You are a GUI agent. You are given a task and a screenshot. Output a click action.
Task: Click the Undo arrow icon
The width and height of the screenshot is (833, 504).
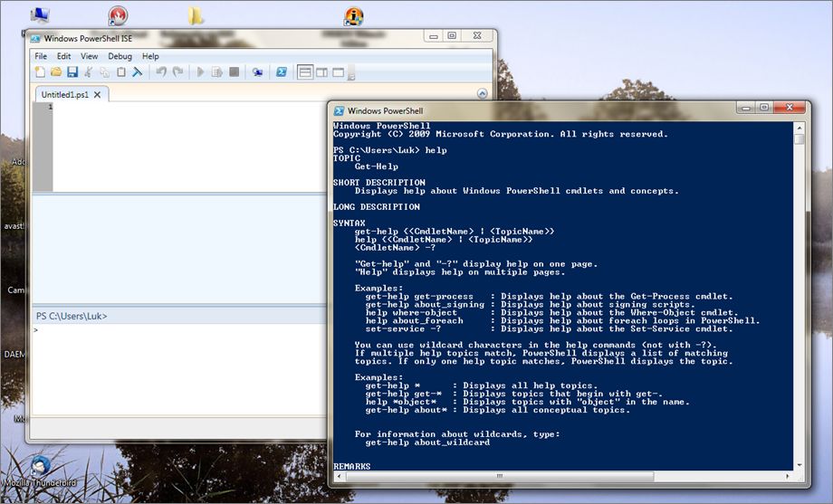[161, 71]
